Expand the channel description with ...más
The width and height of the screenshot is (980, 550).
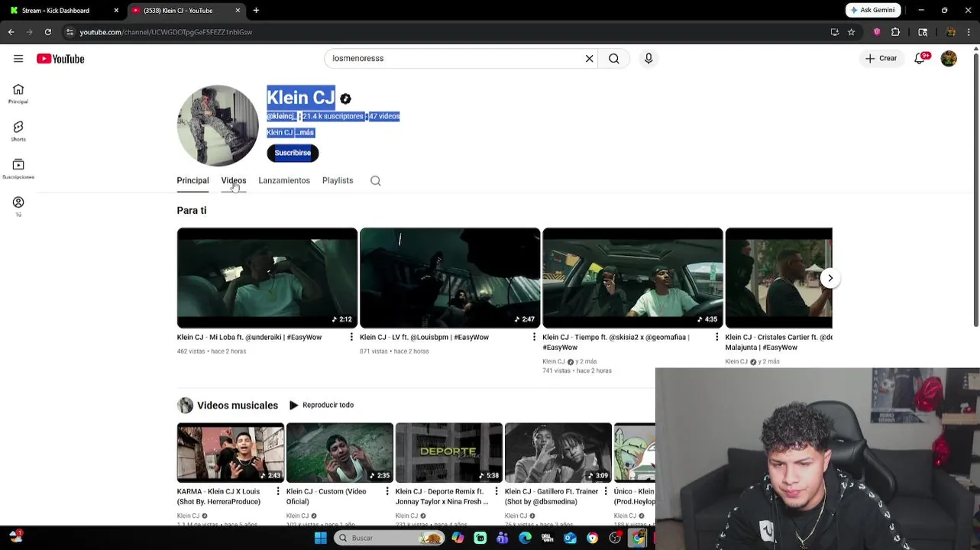[305, 133]
